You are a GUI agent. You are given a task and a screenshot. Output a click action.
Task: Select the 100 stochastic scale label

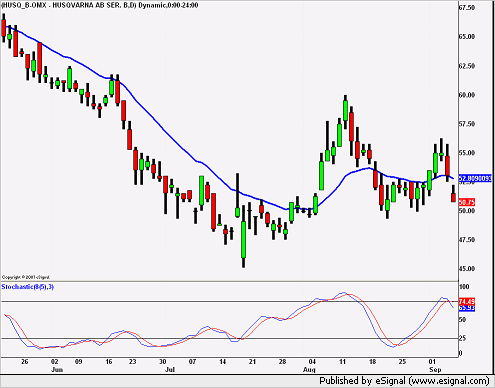(x=464, y=287)
